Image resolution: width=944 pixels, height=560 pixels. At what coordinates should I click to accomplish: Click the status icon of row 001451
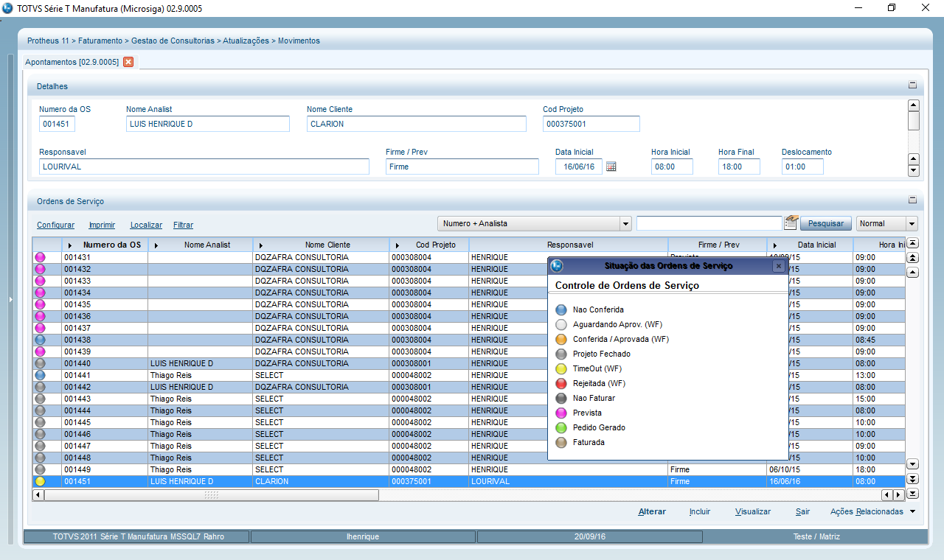tap(40, 481)
